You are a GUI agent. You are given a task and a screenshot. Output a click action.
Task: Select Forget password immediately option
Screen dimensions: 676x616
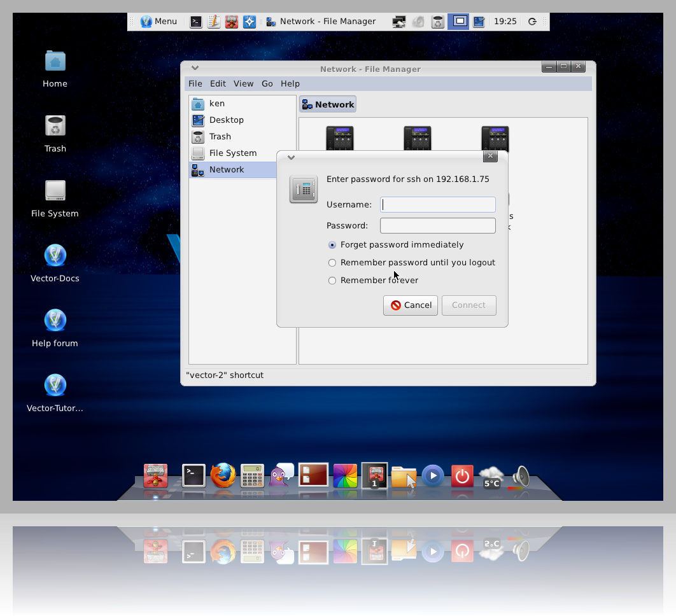click(x=332, y=245)
